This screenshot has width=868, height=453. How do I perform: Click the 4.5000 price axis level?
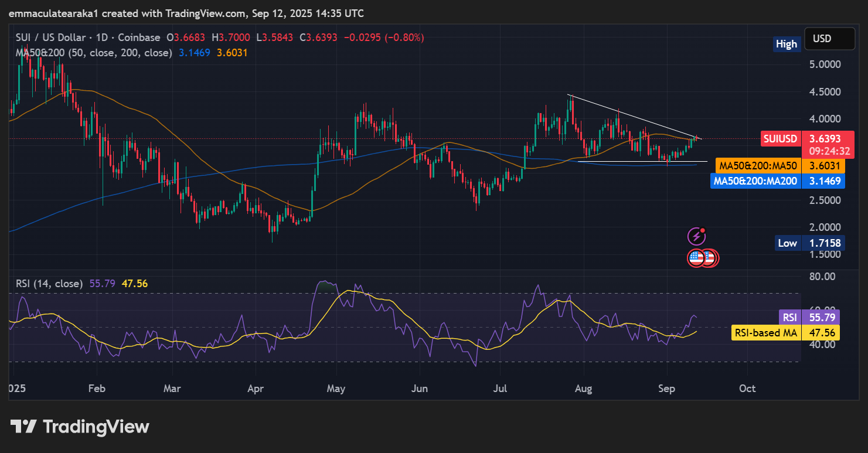[825, 91]
